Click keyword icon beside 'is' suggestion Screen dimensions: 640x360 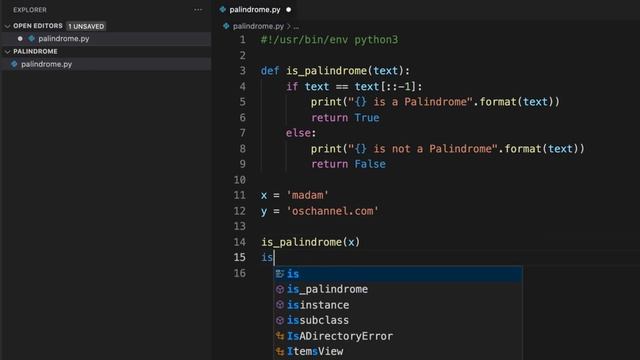pyautogui.click(x=280, y=274)
